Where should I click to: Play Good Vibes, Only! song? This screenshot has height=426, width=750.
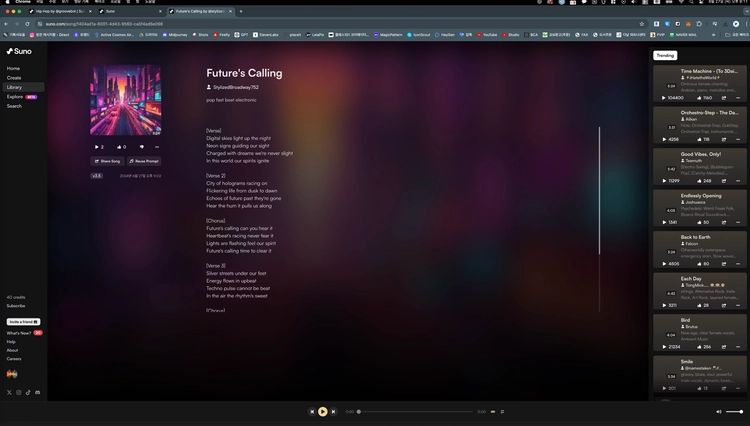663,181
